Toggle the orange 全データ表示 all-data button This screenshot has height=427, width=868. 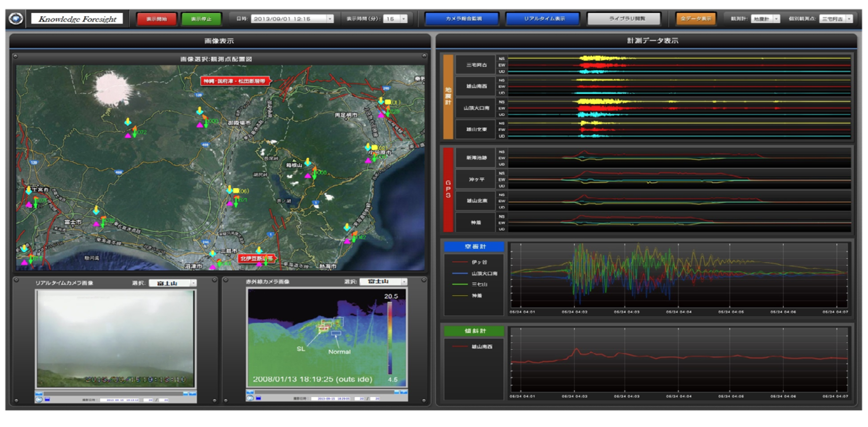pyautogui.click(x=695, y=19)
